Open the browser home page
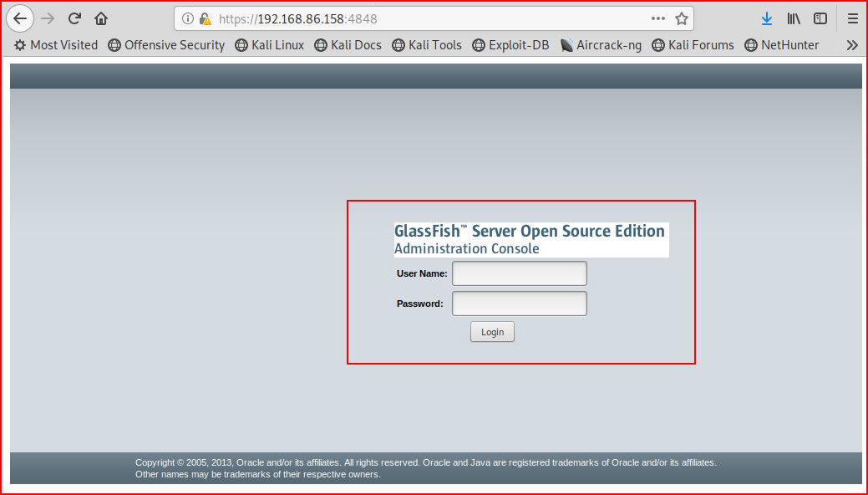The image size is (868, 495). (101, 19)
